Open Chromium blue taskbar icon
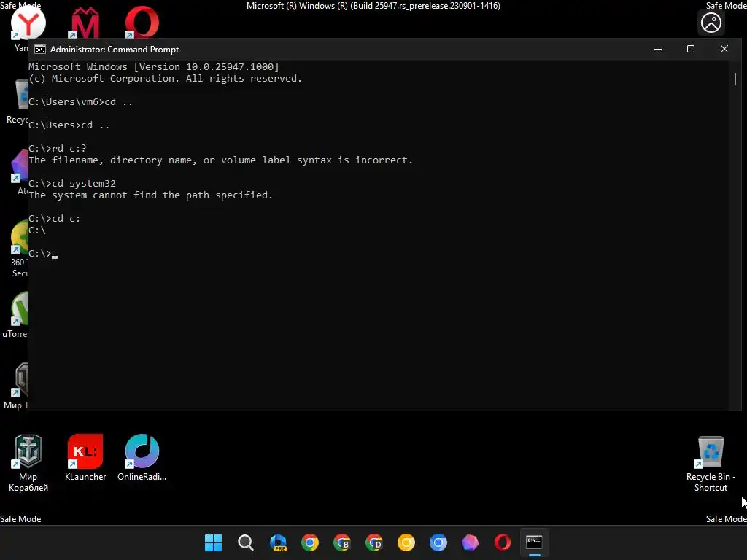747x560 pixels. coord(438,542)
